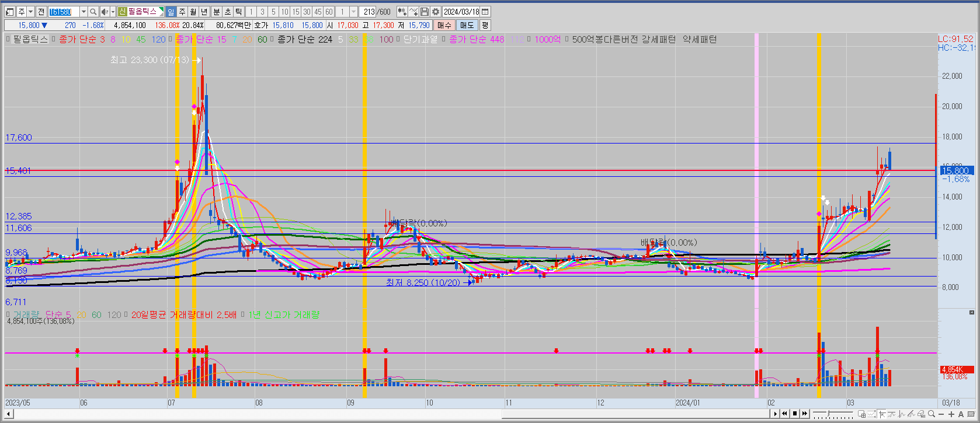Click the fast-forward button in bottom bar
This screenshot has height=423, width=980.
click(805, 414)
